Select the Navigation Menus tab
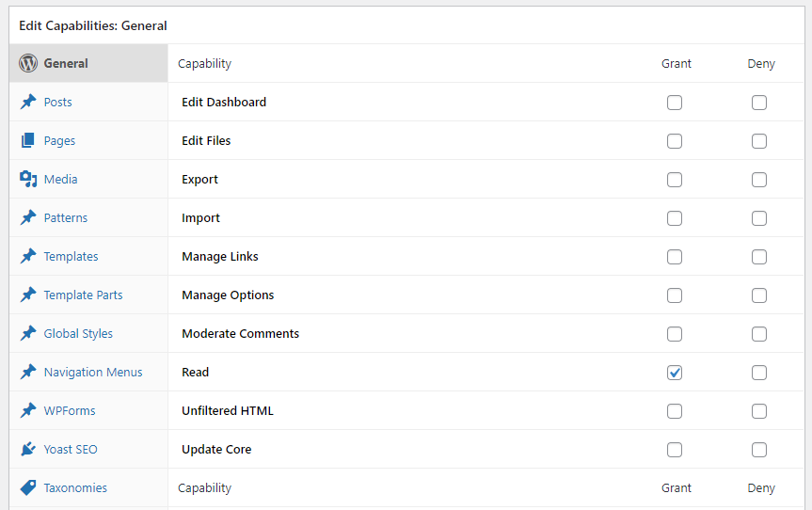The image size is (812, 510). (93, 372)
